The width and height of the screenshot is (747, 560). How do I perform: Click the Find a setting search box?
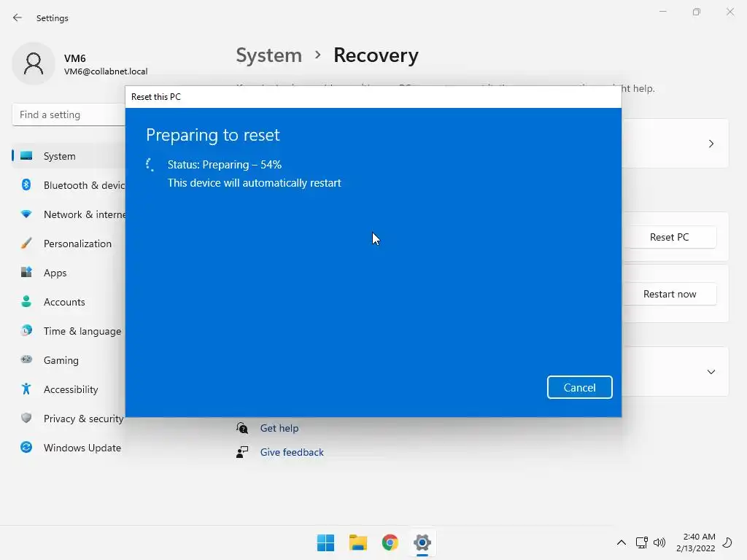pos(69,114)
